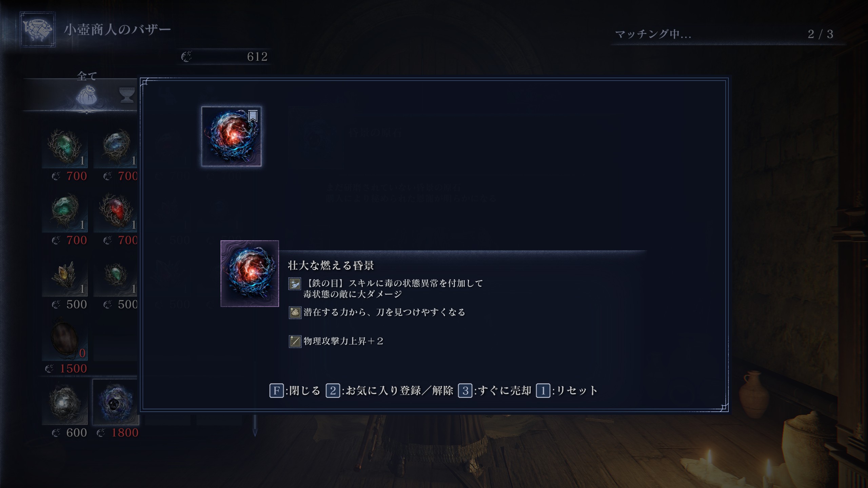Click the Ironeye skill effect icon
This screenshot has width=868, height=488.
click(x=295, y=284)
